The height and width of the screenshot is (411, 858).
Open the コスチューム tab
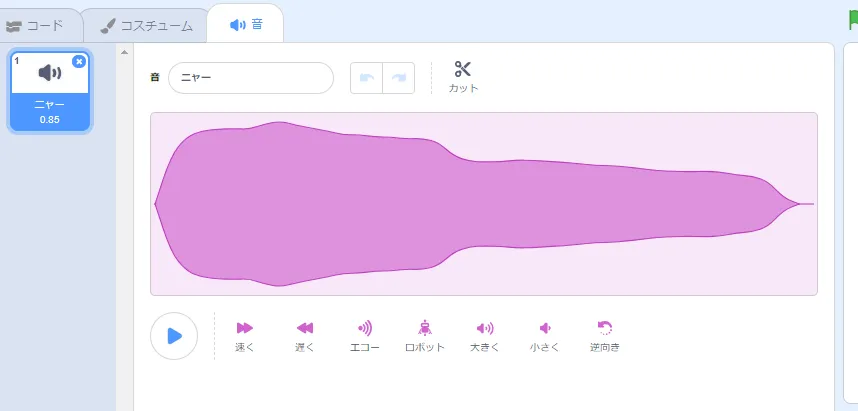[x=146, y=26]
